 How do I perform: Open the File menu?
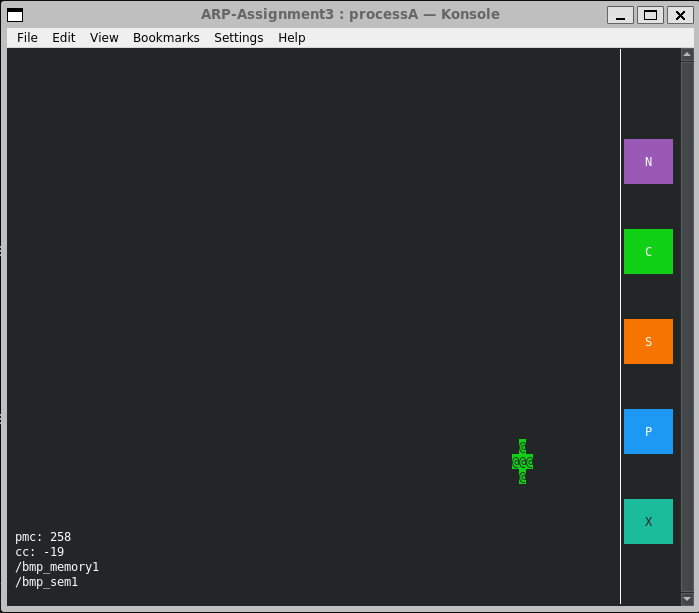[27, 38]
